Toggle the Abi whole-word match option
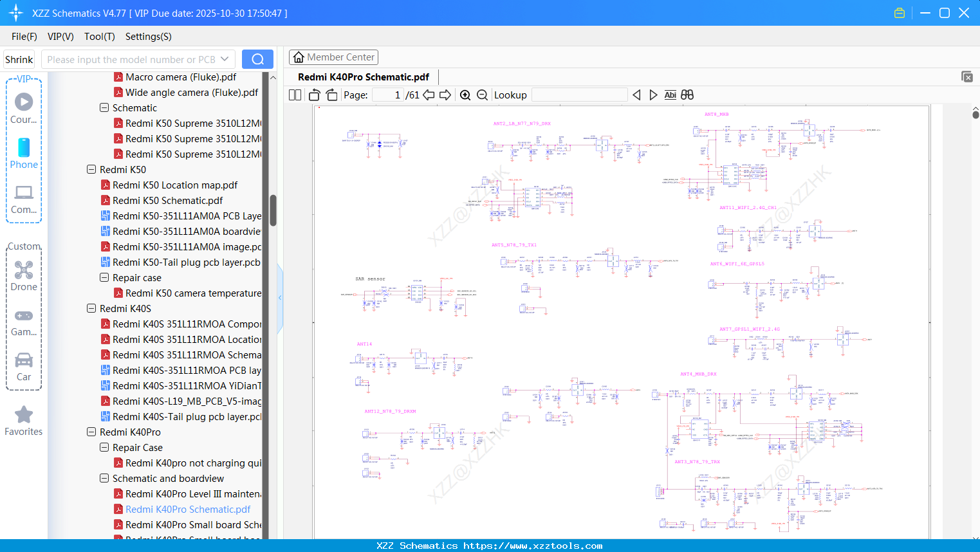 (x=670, y=95)
